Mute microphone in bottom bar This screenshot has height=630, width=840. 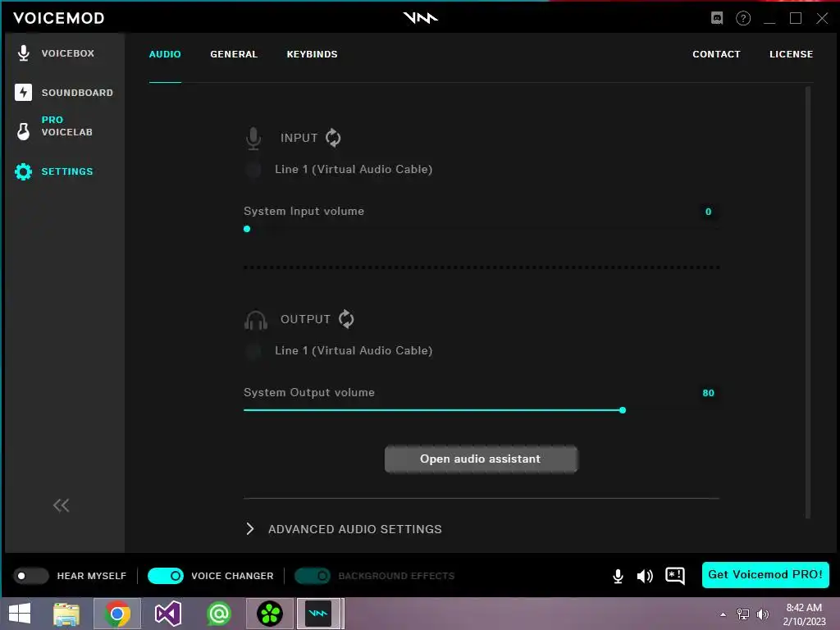pyautogui.click(x=618, y=576)
